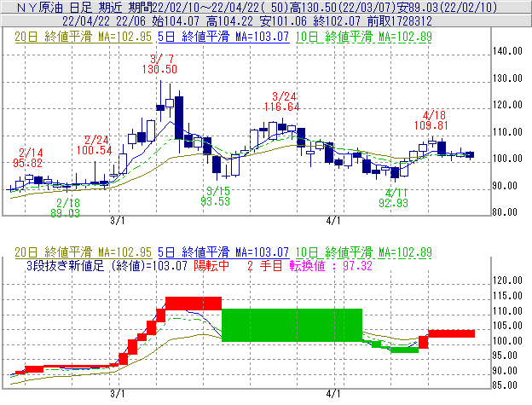Click the 5日 終値平滑 MA=103.07 label in upper chart
The height and width of the screenshot is (405, 532).
click(223, 37)
